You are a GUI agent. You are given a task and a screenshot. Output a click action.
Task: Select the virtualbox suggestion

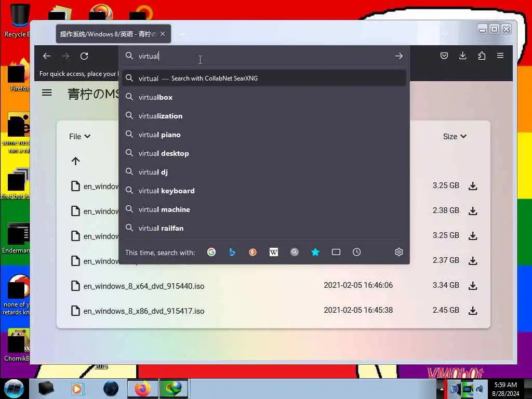(x=264, y=97)
